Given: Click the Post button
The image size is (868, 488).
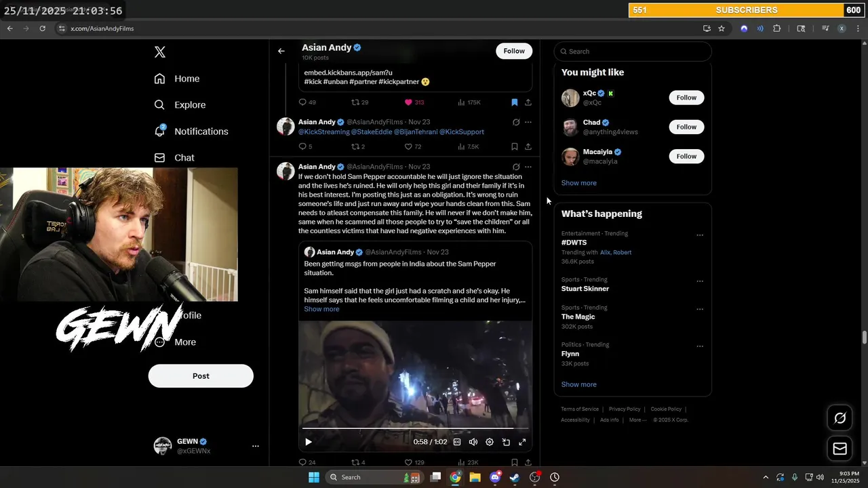Looking at the screenshot, I should (201, 376).
